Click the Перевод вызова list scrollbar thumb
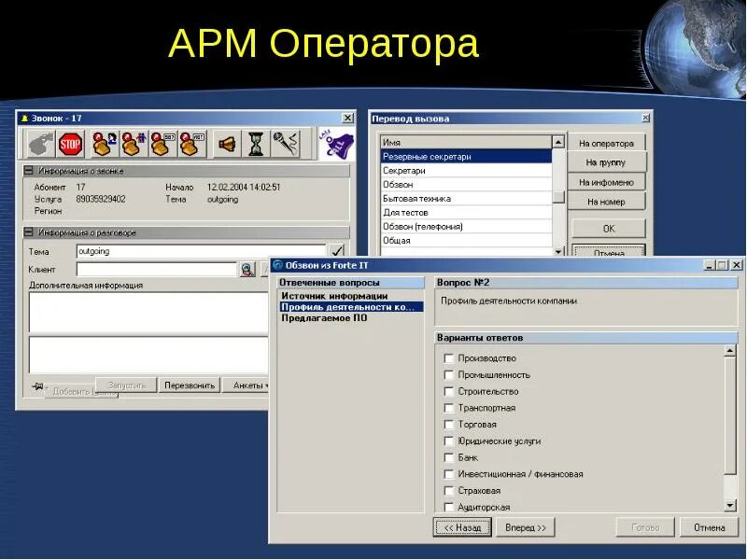This screenshot has height=560, width=747. [x=558, y=197]
